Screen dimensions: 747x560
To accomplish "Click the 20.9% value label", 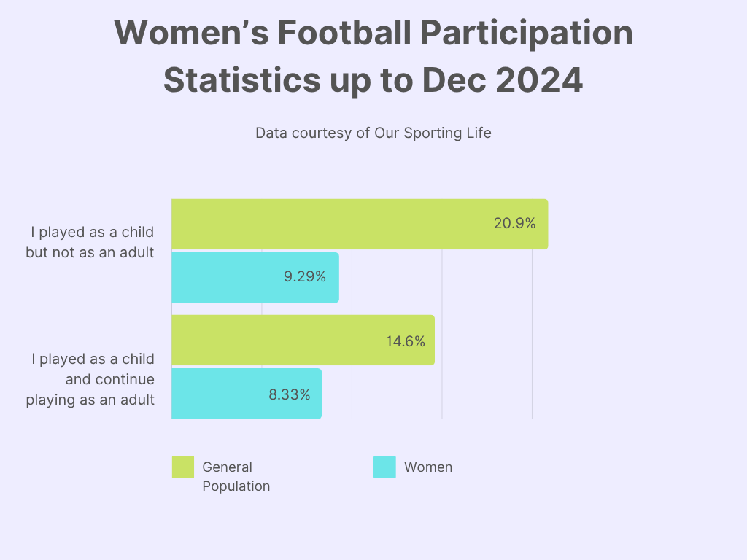I will 514,224.
